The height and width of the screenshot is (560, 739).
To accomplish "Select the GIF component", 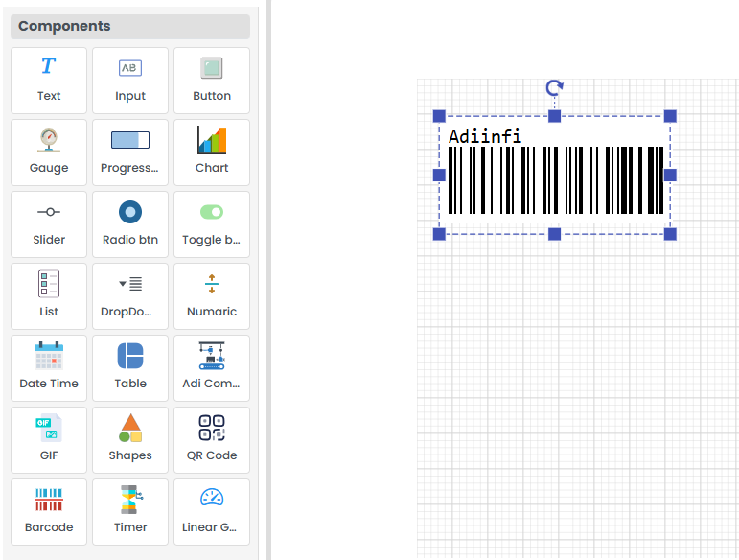I will pyautogui.click(x=49, y=440).
